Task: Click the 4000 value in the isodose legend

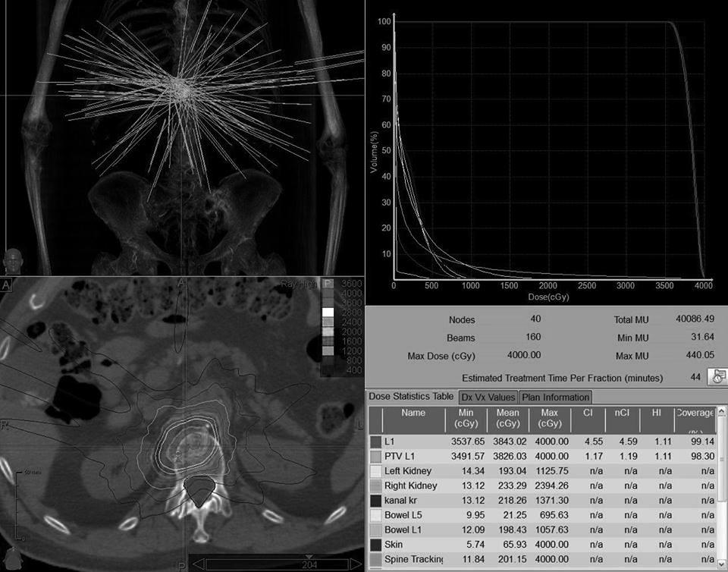Action: click(x=351, y=294)
